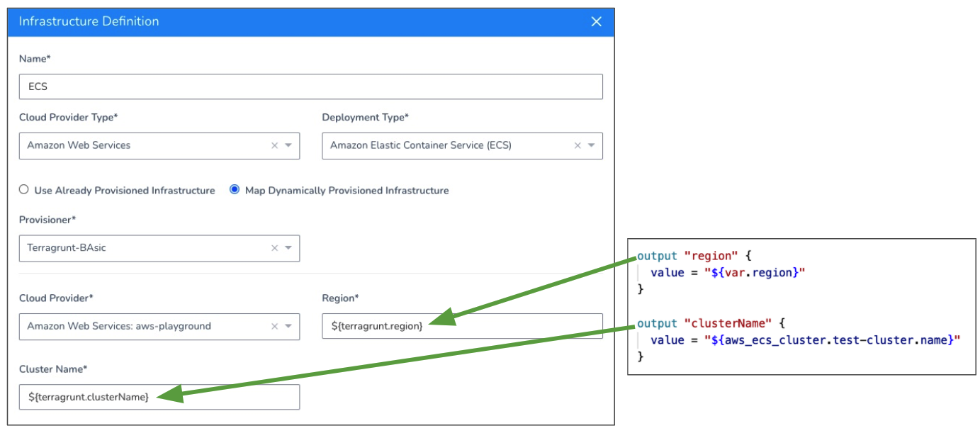This screenshot has width=980, height=438.
Task: Clear the aws-playground Cloud Provider selection
Action: pyautogui.click(x=274, y=326)
